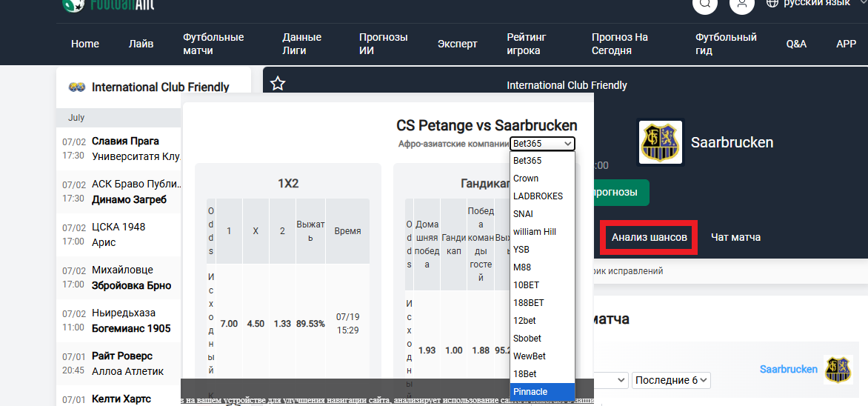Viewport: 868px width, 406px height.
Task: Choose william Hill in the dropdown list
Action: (x=534, y=232)
